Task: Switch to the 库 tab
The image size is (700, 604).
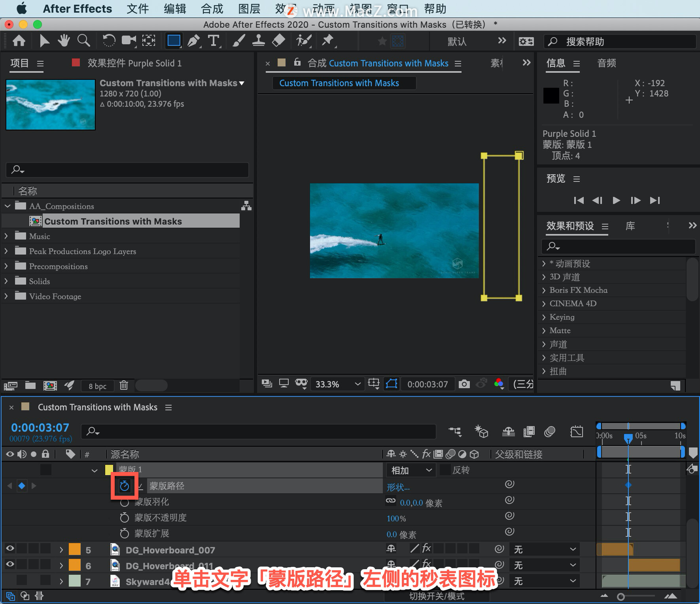Action: [630, 226]
